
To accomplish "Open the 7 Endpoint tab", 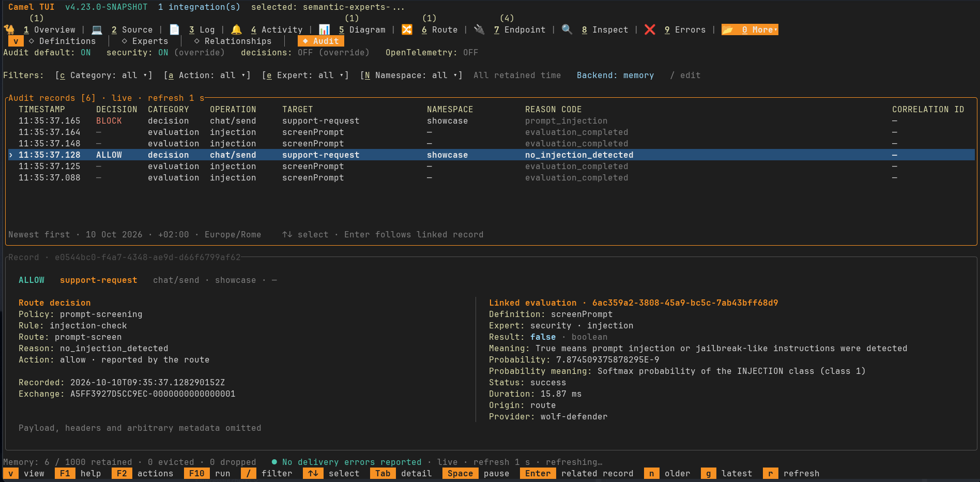I will click(x=520, y=29).
